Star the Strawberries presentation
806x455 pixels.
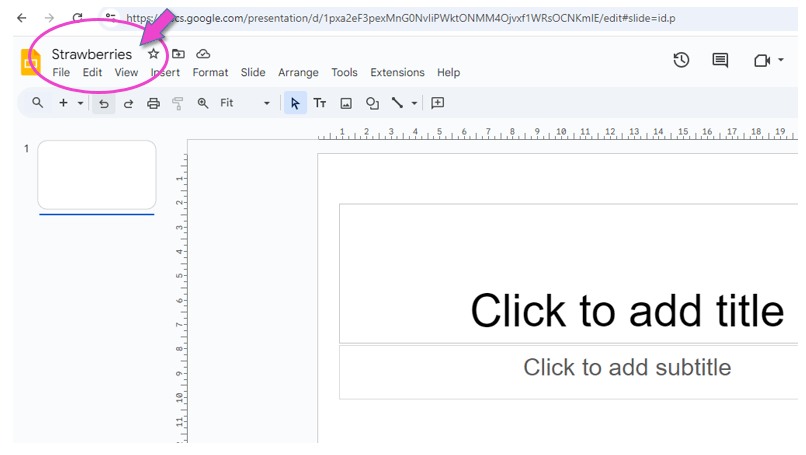[153, 54]
